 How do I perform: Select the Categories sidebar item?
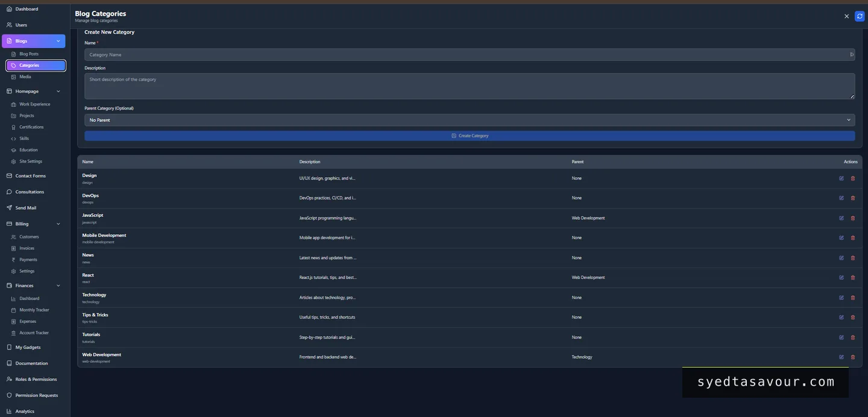(x=36, y=66)
